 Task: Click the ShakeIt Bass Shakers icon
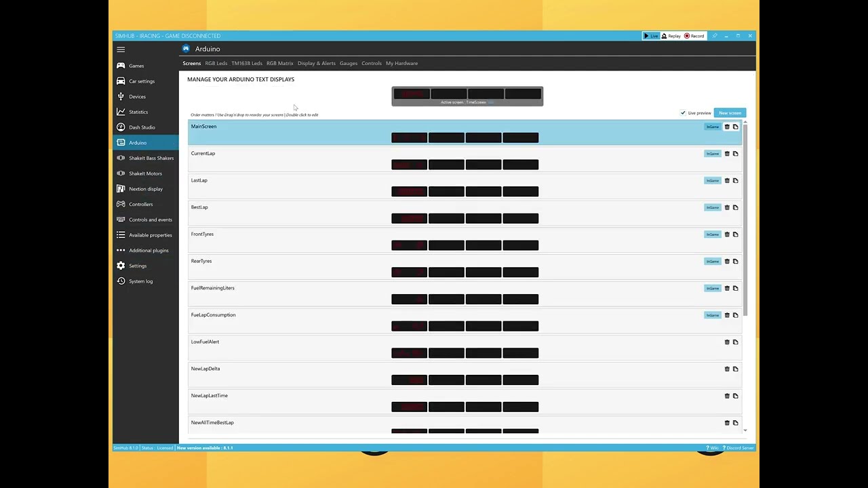[121, 158]
